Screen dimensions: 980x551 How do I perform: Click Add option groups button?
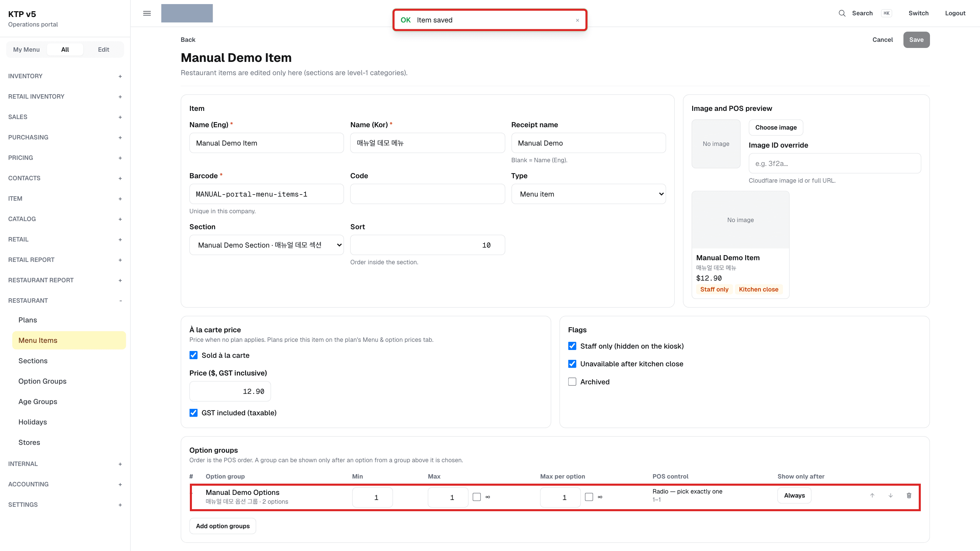click(x=223, y=526)
